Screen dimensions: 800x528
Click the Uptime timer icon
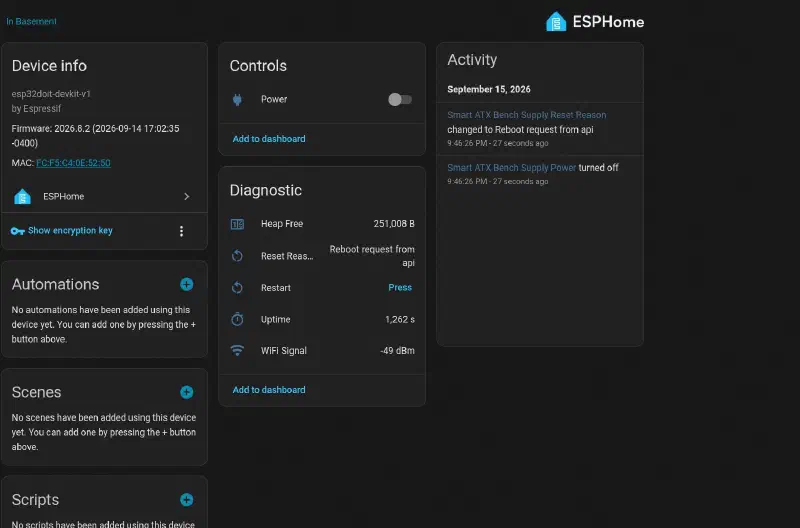(237, 319)
